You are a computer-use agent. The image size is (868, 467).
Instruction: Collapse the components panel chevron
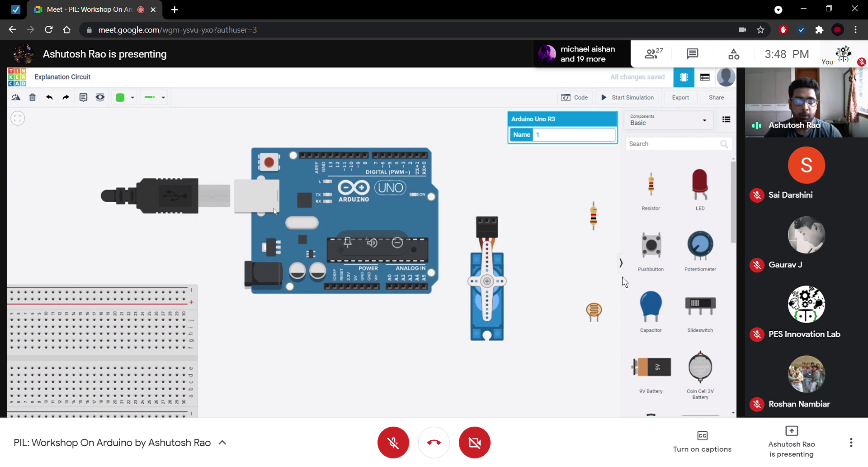click(x=621, y=263)
